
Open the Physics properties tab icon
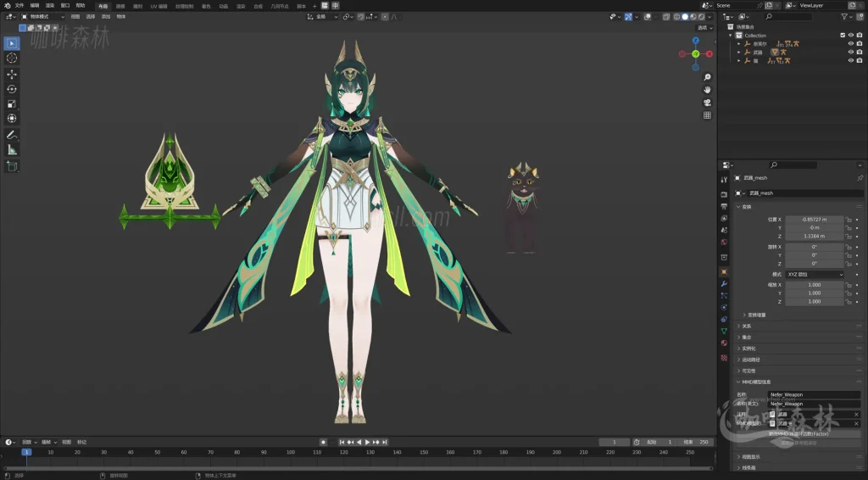click(x=724, y=307)
